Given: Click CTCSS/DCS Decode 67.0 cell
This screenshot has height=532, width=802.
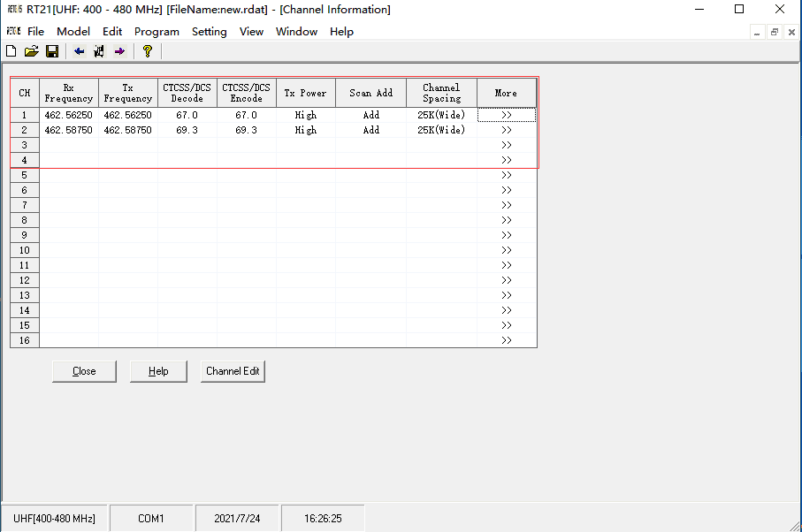Looking at the screenshot, I should coord(187,115).
